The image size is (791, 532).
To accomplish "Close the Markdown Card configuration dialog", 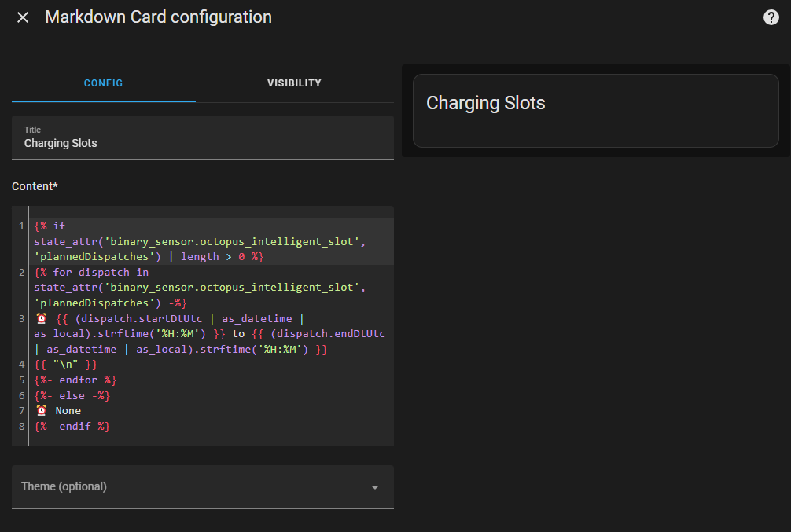I will (23, 17).
